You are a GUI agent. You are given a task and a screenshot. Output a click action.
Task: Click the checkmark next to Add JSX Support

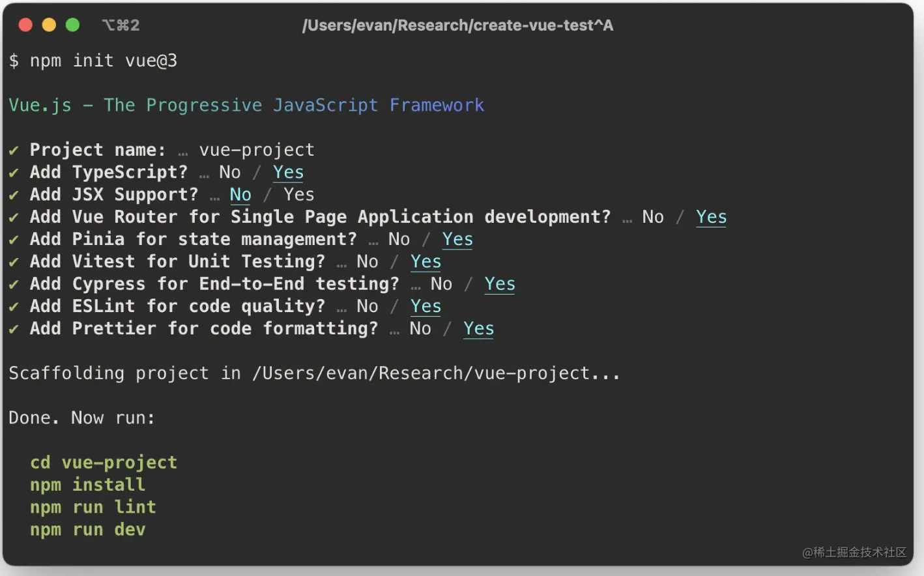(14, 195)
